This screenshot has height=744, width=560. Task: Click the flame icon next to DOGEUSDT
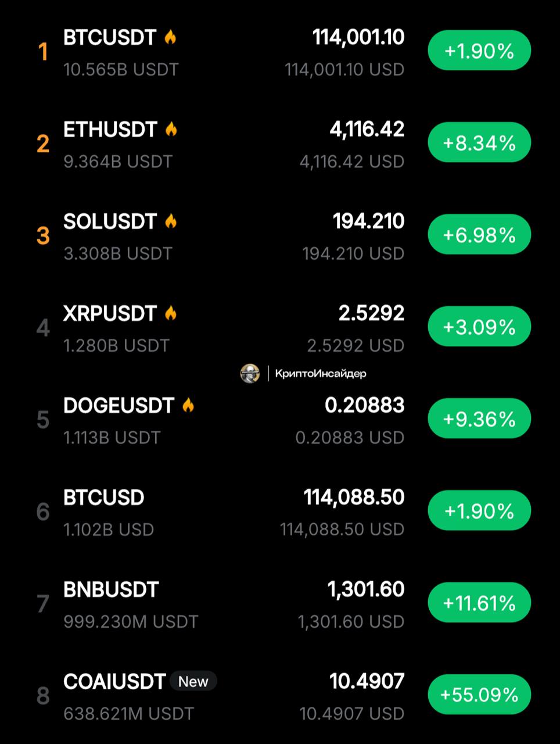[x=188, y=405]
